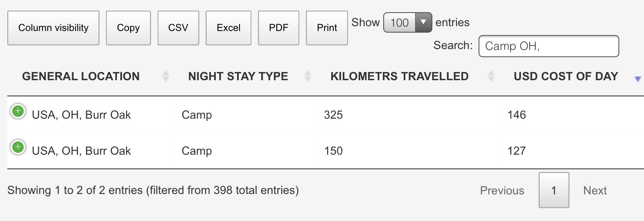
Task: Sort by the General Location sort arrows
Action: tap(166, 76)
